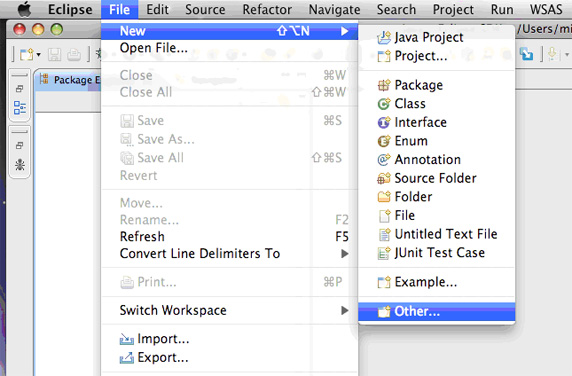
Task: Open the Apple menu
Action: point(24,9)
